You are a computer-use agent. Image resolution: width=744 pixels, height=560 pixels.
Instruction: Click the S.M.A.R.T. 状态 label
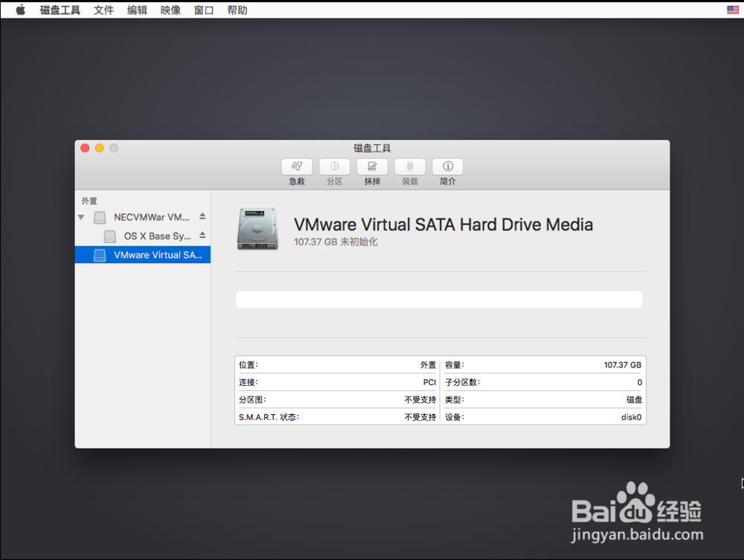click(269, 417)
